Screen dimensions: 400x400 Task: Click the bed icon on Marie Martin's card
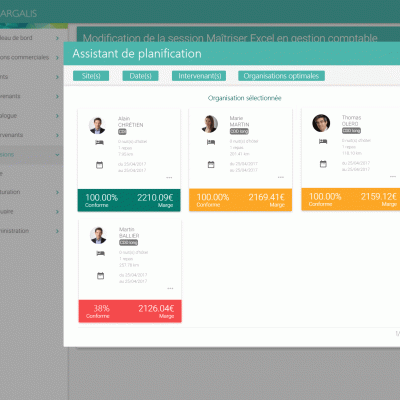point(211,142)
